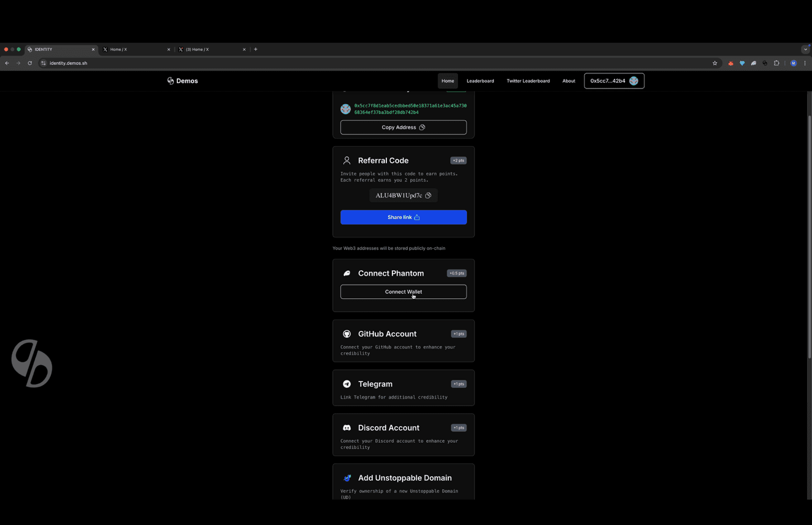Click the Referral Code person icon
This screenshot has height=525, width=812.
347,160
